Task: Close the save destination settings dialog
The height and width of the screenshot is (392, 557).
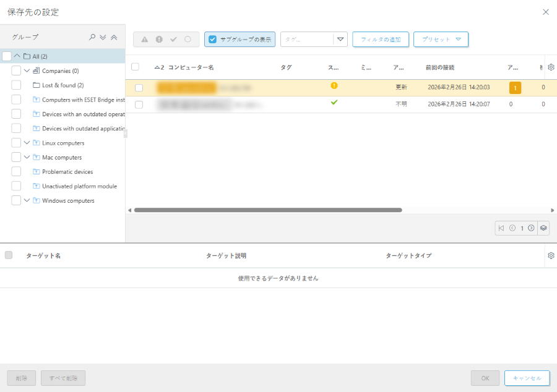Action: [x=546, y=12]
